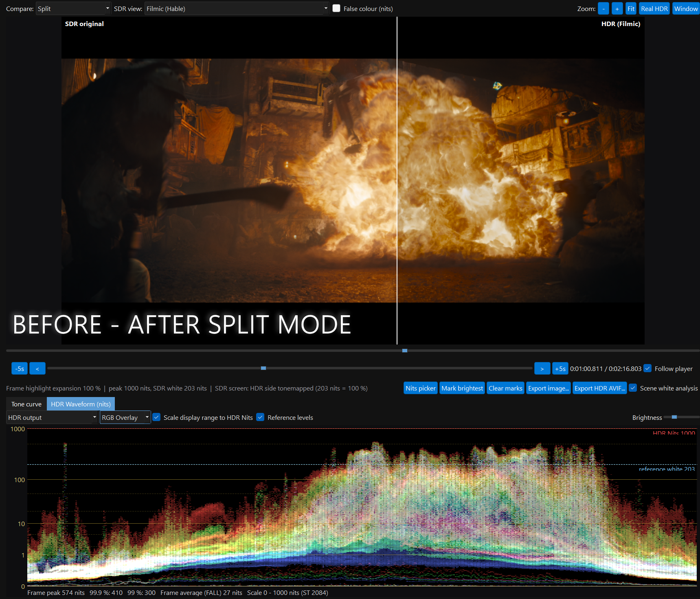
Task: Switch to the Tone curve tab
Action: point(26,404)
